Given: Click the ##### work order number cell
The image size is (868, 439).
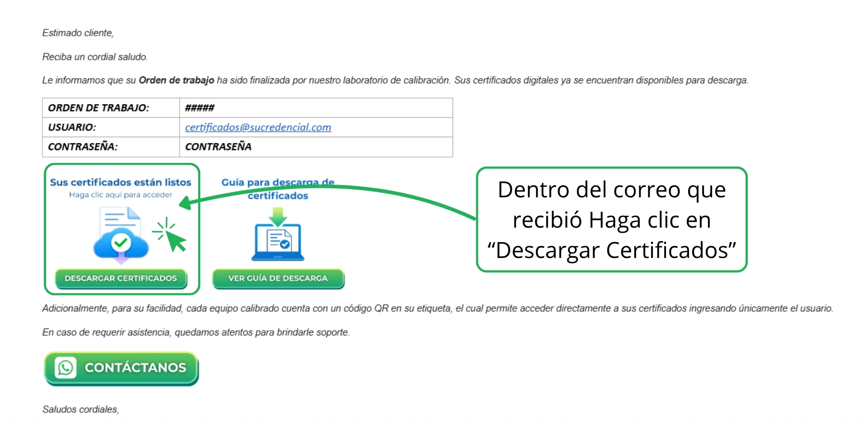Looking at the screenshot, I should pyautogui.click(x=199, y=108).
